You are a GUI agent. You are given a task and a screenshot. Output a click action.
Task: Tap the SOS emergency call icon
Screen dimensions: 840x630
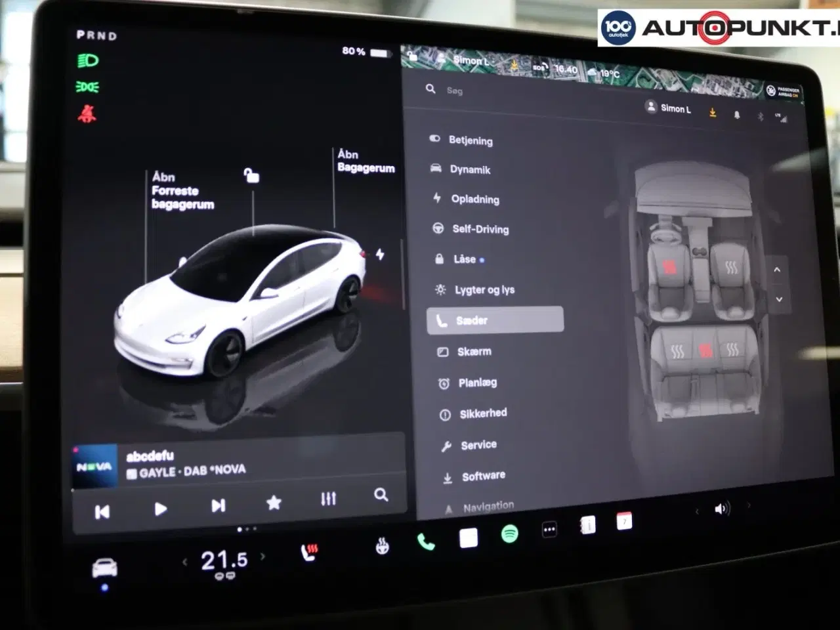(539, 67)
